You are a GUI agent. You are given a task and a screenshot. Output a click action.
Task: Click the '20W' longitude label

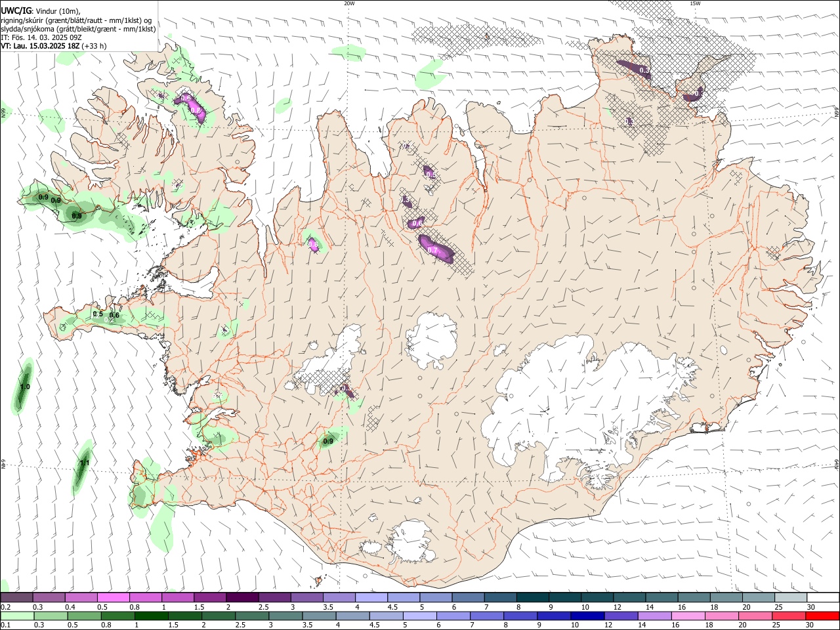point(349,3)
